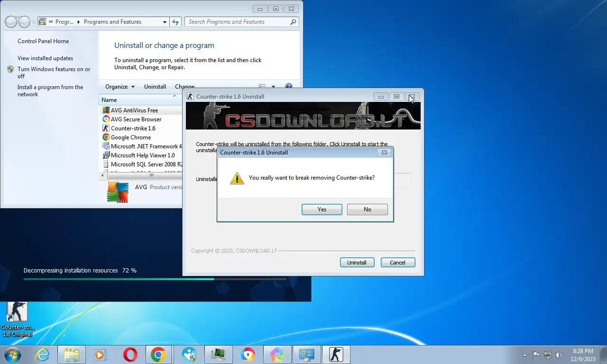
Task: Click the large AVG logo in the details pane
Action: coord(118,192)
